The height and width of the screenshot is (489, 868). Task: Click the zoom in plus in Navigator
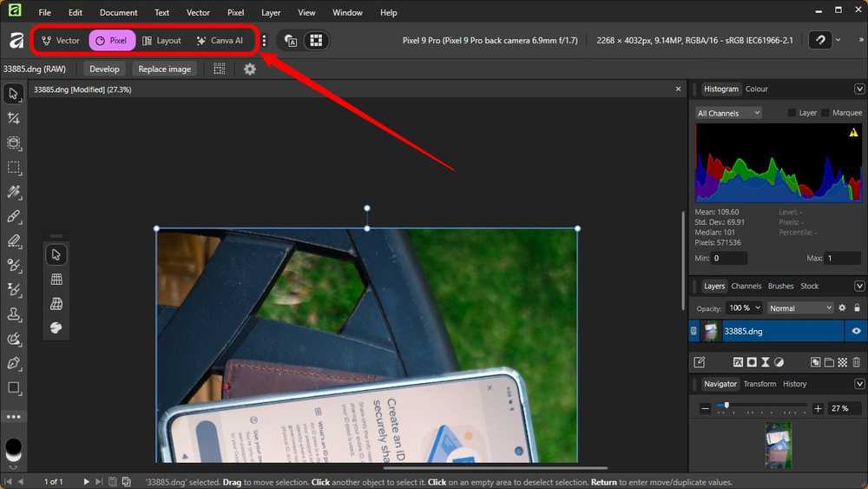818,409
